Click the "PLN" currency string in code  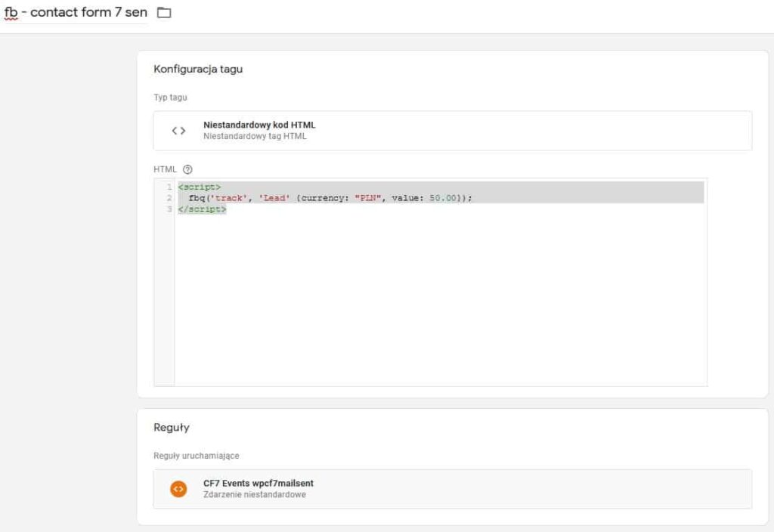[x=369, y=198]
